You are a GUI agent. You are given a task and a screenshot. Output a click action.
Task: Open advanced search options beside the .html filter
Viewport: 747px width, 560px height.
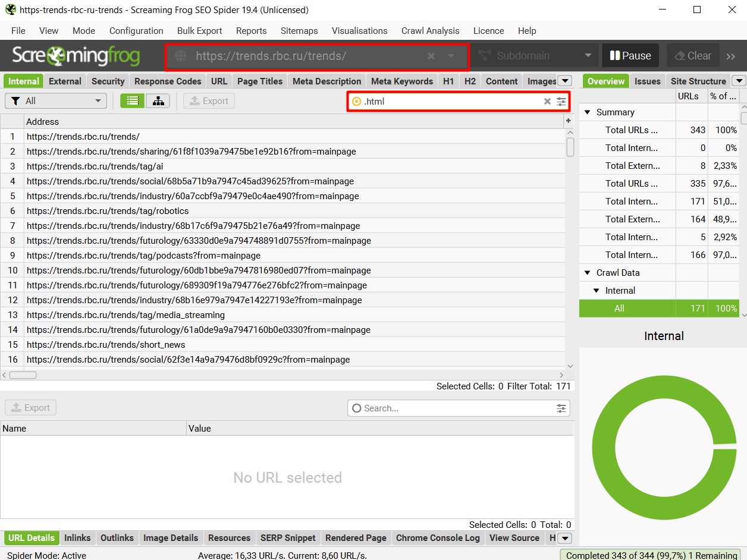coord(561,102)
